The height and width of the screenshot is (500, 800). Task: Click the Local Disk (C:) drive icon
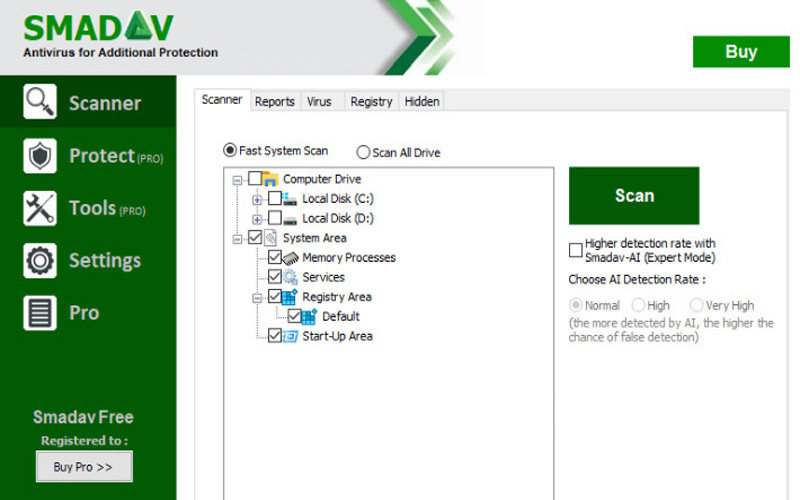290,198
